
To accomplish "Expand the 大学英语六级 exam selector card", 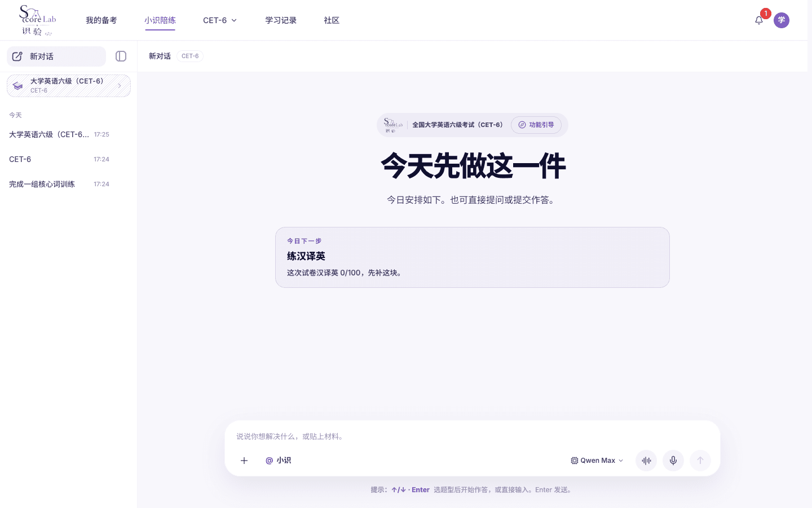I will tap(69, 86).
